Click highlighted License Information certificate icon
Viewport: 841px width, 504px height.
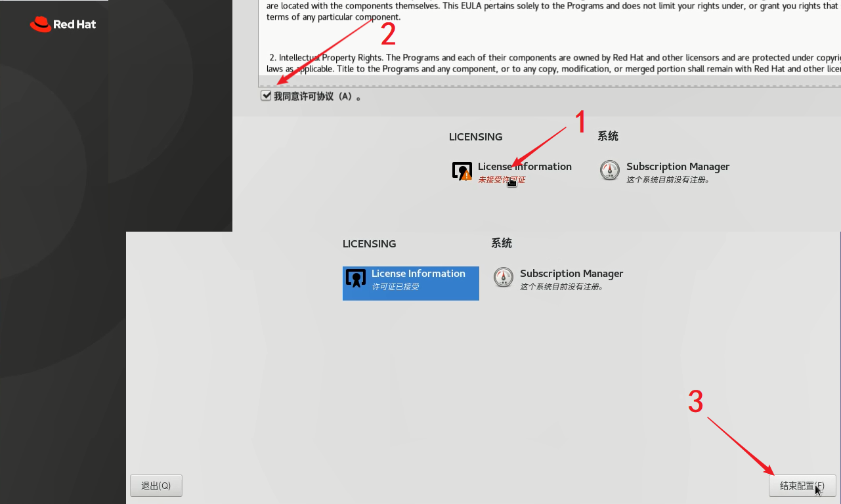tap(356, 278)
